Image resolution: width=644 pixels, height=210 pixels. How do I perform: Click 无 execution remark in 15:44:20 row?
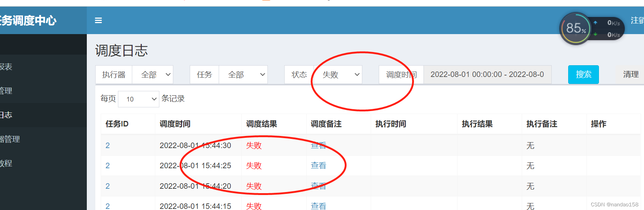(x=530, y=186)
